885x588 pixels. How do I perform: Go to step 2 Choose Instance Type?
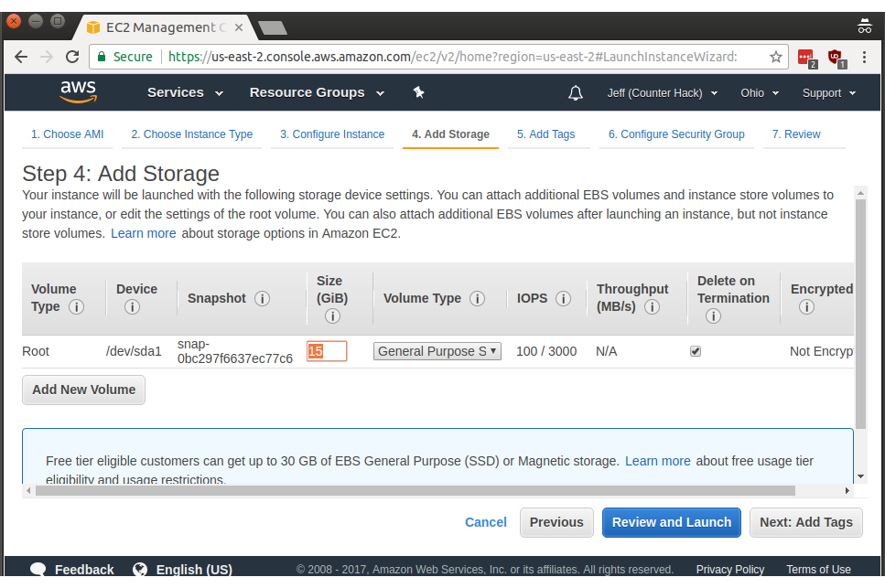click(x=192, y=134)
